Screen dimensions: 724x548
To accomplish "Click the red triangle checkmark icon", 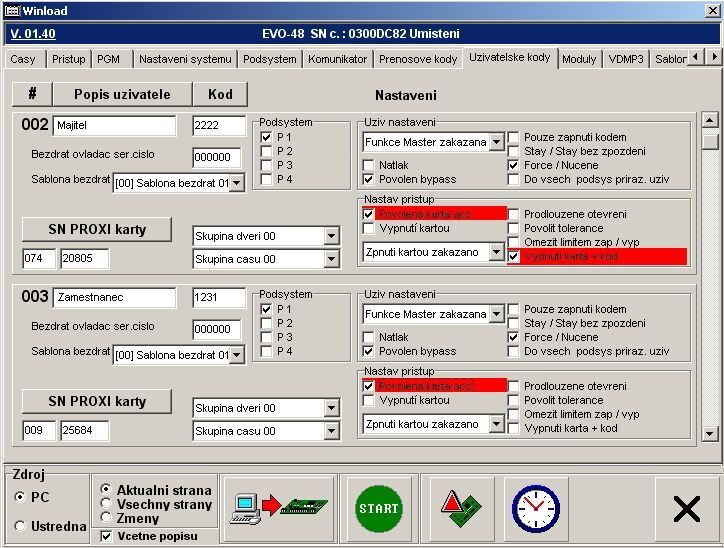I will click(x=455, y=508).
